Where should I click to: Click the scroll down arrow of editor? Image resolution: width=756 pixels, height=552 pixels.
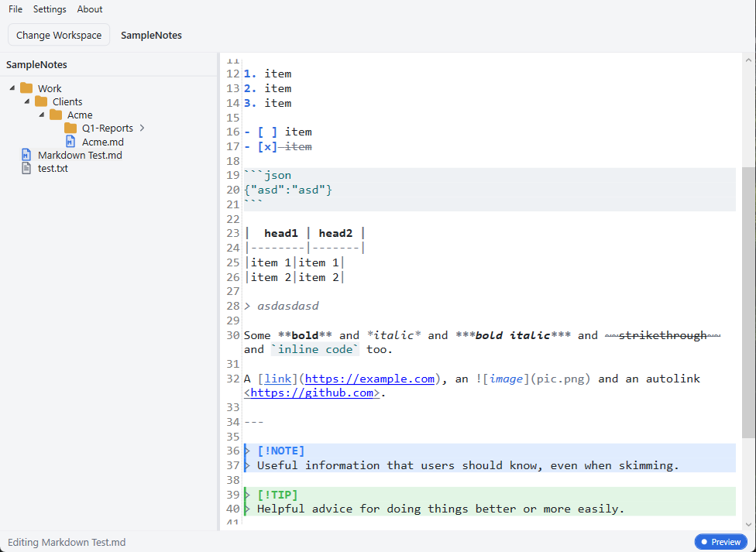(x=748, y=524)
